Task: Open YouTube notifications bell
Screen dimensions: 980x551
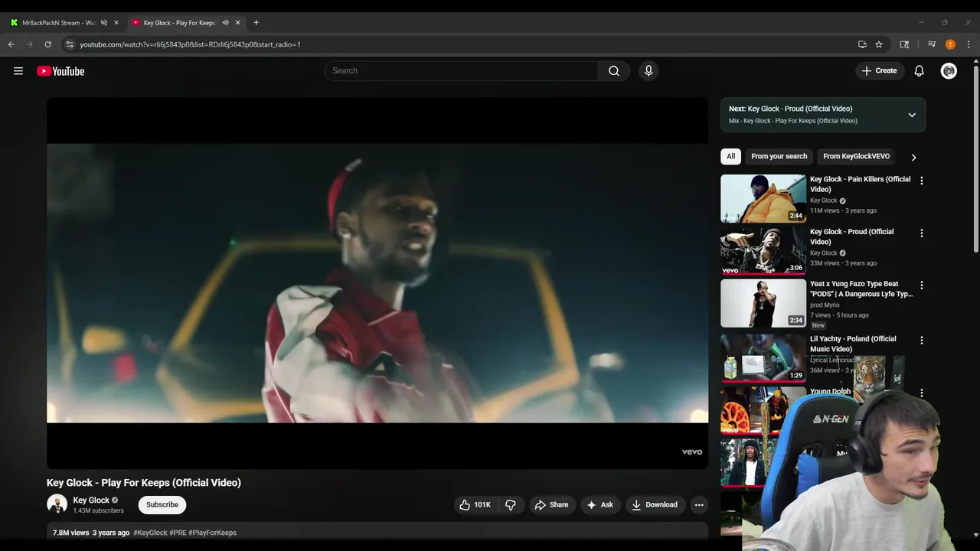Action: coord(920,70)
